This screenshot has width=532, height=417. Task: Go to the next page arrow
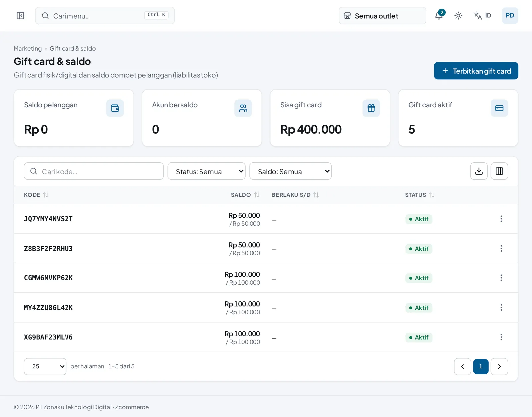(499, 366)
